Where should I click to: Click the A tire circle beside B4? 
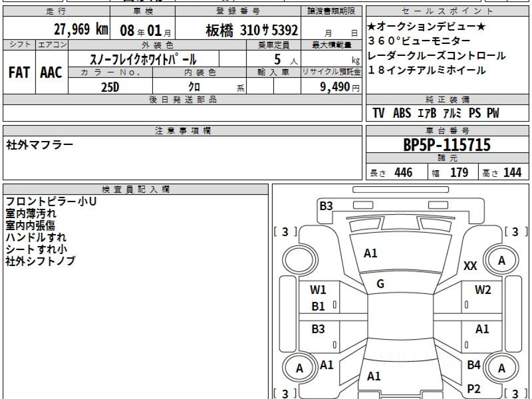click(501, 368)
